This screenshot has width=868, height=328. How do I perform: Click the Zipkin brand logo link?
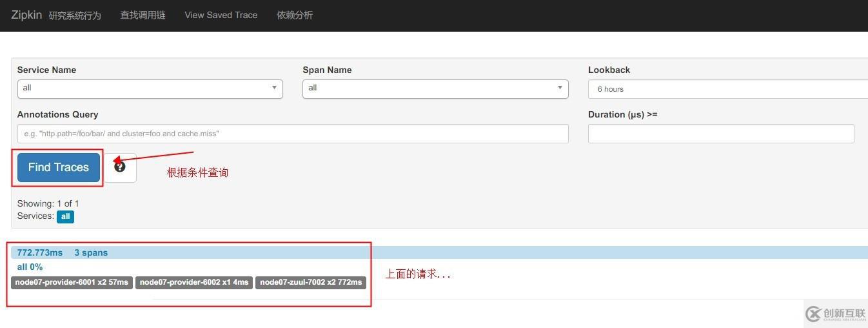pos(26,15)
